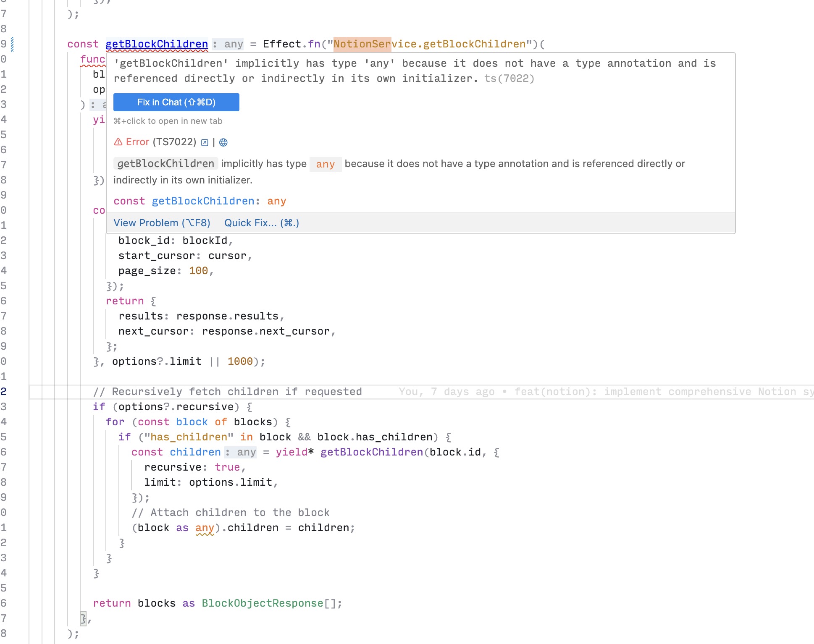
Task: Click the 'Fix in Chat' button
Action: click(x=176, y=102)
